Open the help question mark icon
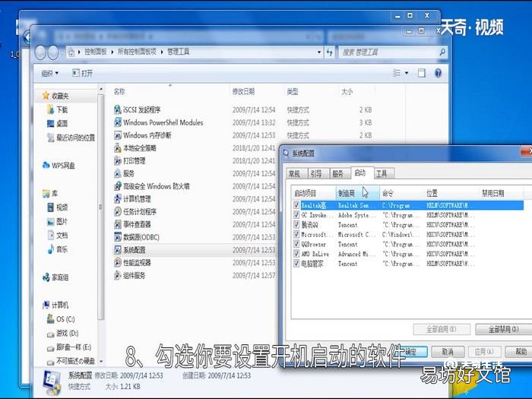 pos(438,73)
